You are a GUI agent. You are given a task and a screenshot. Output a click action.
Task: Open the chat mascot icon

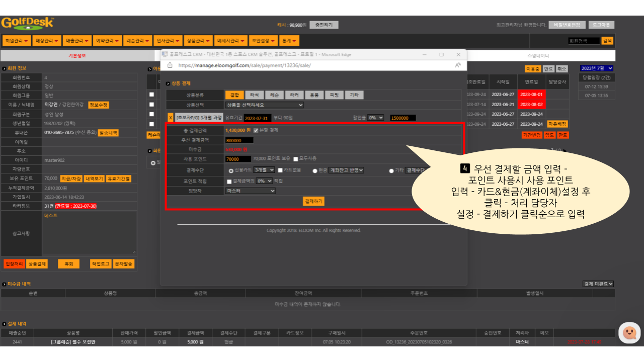click(x=629, y=333)
